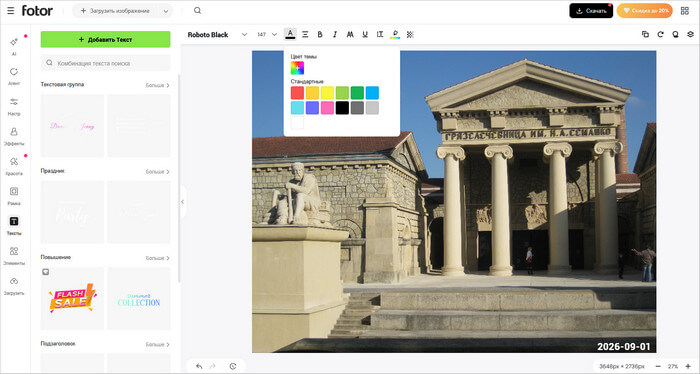Image resolution: width=700 pixels, height=374 pixels.
Task: Click the rotate icon in top-right toolbar
Action: coord(660,34)
